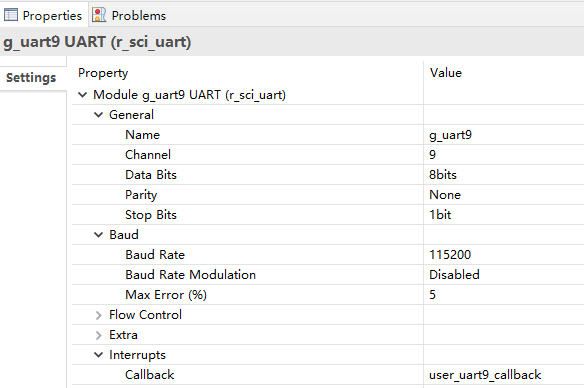Select the Flow Control tree item label
This screenshot has width=584, height=388.
click(x=145, y=315)
